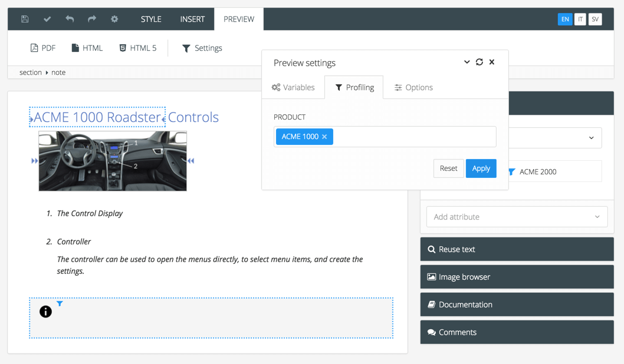Click the redo arrow icon

tap(92, 19)
